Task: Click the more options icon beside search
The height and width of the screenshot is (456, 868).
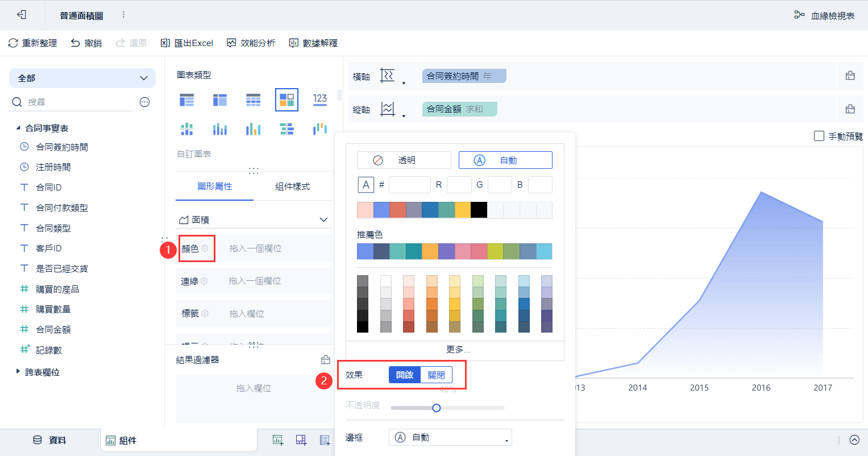Action: tap(145, 102)
